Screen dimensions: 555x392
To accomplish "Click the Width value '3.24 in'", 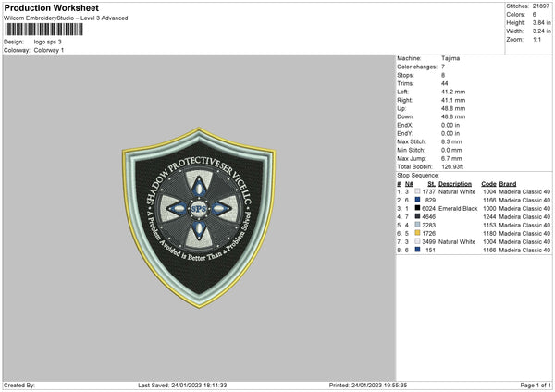I will pos(541,31).
